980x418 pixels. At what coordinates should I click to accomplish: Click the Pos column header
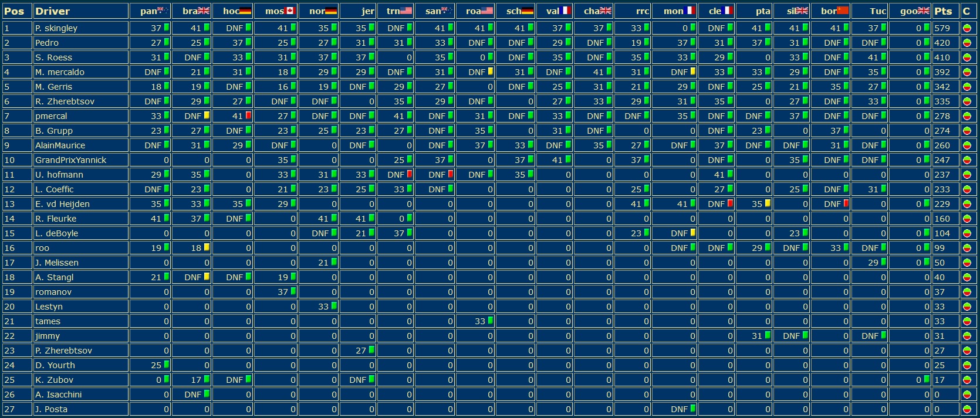pos(15,11)
